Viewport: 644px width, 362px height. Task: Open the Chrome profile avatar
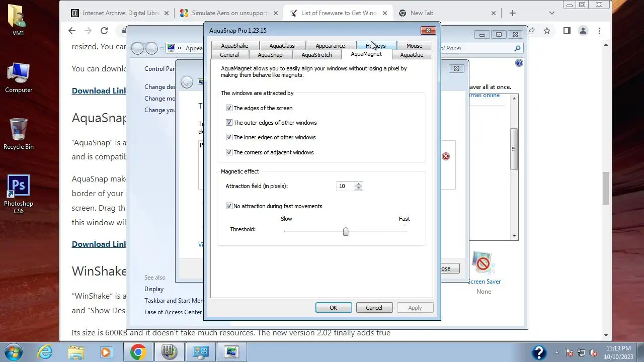click(x=583, y=31)
